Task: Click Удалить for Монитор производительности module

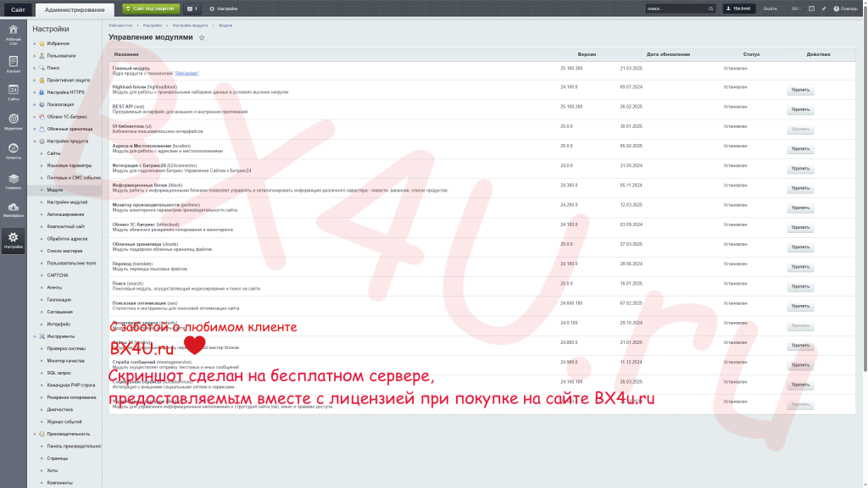Action: [x=800, y=208]
